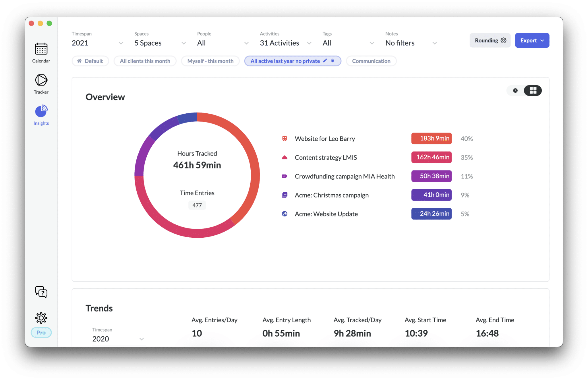Click the red 183h 9min color badge
The height and width of the screenshot is (380, 588).
pyautogui.click(x=431, y=139)
